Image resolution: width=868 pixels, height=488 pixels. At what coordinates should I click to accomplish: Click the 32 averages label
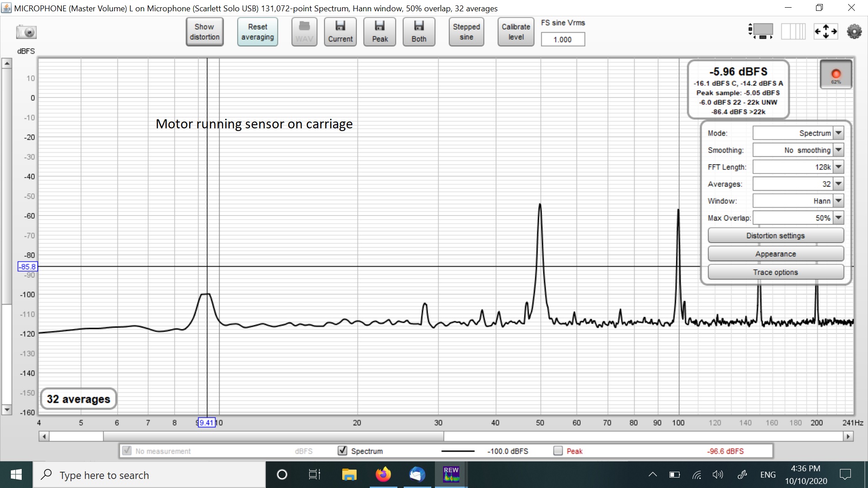coord(78,399)
